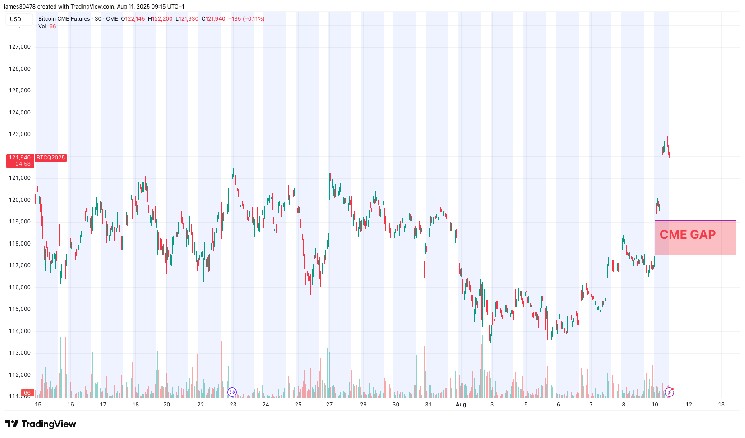Click the 127,000 price axis label

[x=19, y=47]
